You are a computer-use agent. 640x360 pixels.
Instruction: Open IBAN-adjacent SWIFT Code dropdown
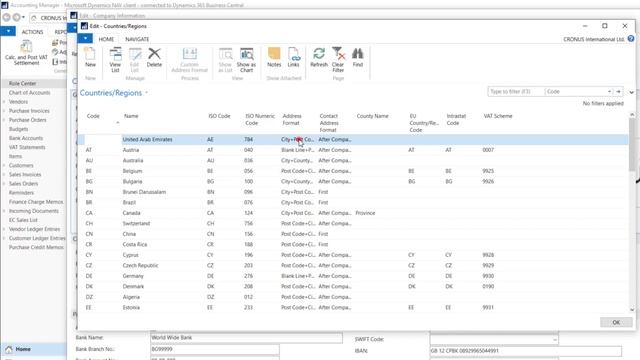tap(555, 339)
